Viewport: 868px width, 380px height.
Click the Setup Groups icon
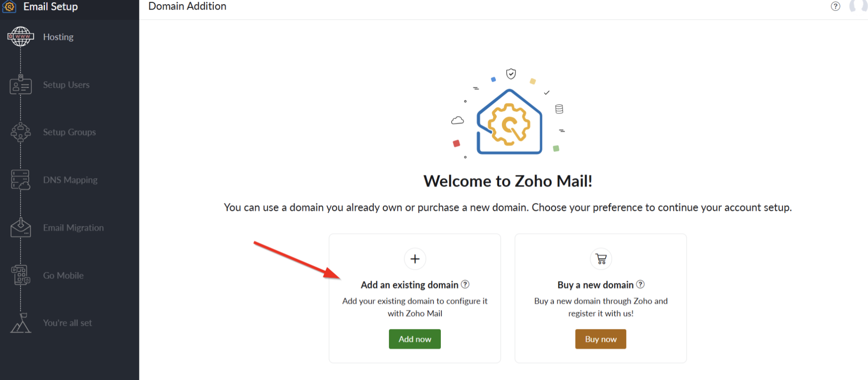point(20,132)
